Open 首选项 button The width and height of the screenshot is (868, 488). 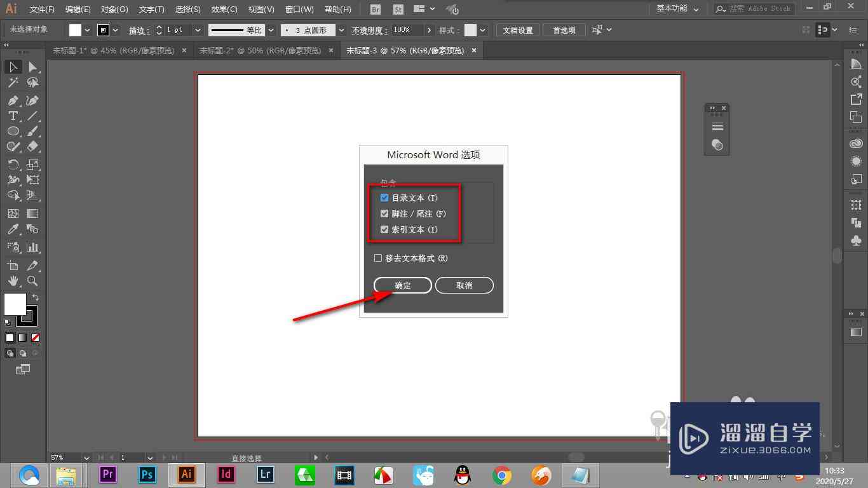(x=564, y=30)
